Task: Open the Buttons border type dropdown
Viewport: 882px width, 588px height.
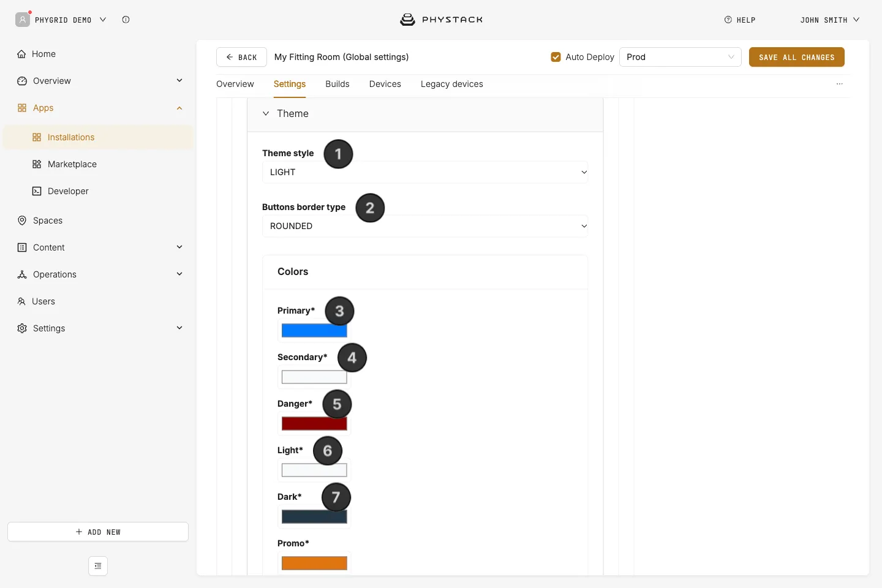Action: coord(425,226)
